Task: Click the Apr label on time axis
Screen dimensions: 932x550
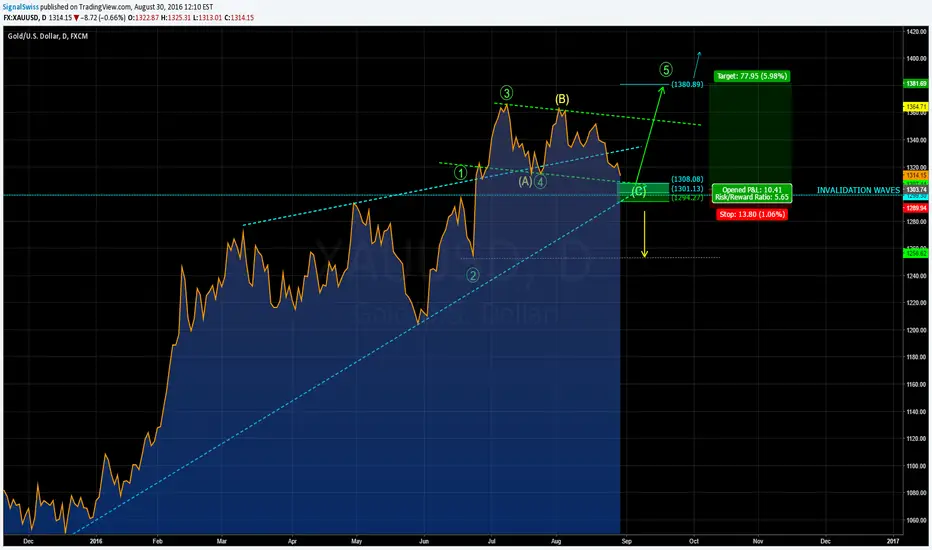Action: tap(292, 541)
